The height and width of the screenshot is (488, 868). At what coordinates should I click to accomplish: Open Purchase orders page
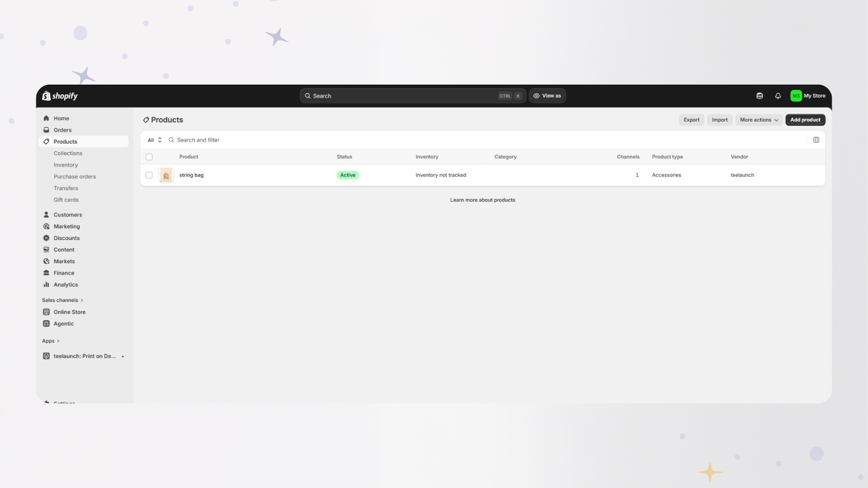coord(75,177)
